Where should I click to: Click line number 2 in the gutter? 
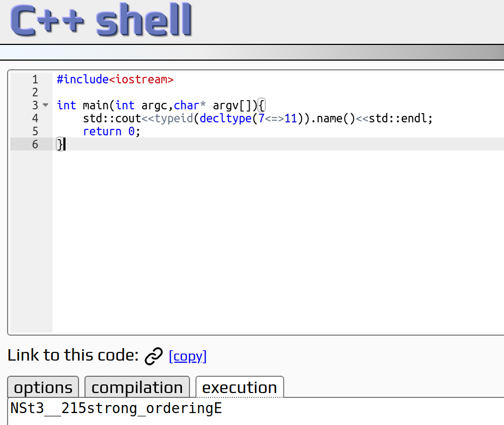pyautogui.click(x=35, y=92)
